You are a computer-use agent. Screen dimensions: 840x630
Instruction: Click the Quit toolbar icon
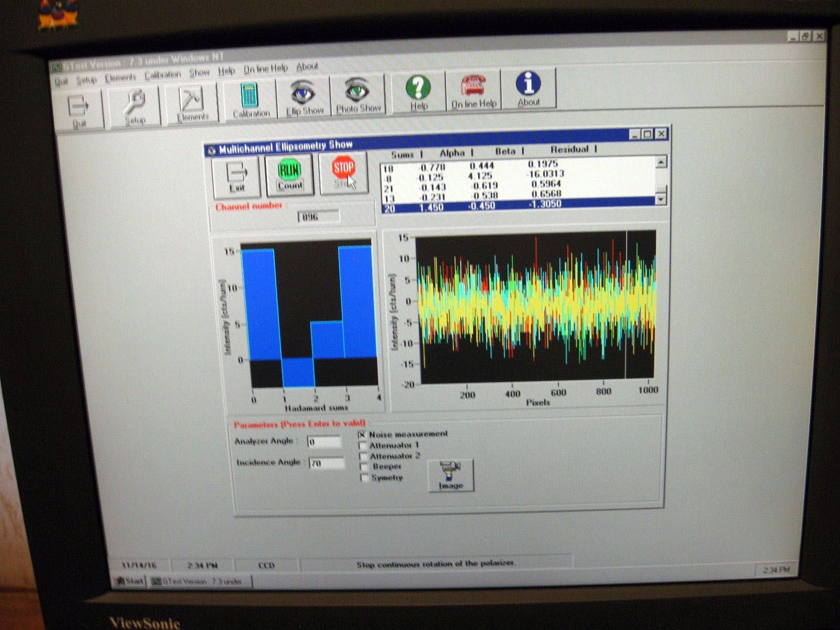(79, 110)
